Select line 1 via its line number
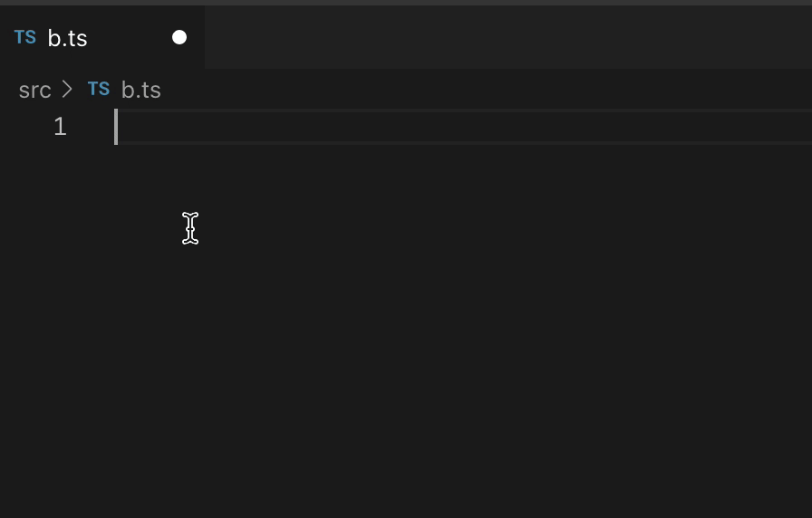This screenshot has height=518, width=812. click(x=60, y=127)
